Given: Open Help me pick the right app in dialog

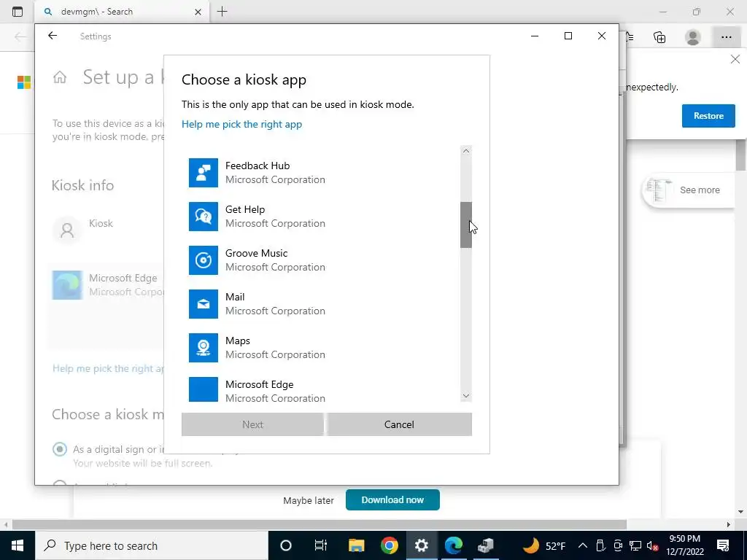Looking at the screenshot, I should click(241, 124).
